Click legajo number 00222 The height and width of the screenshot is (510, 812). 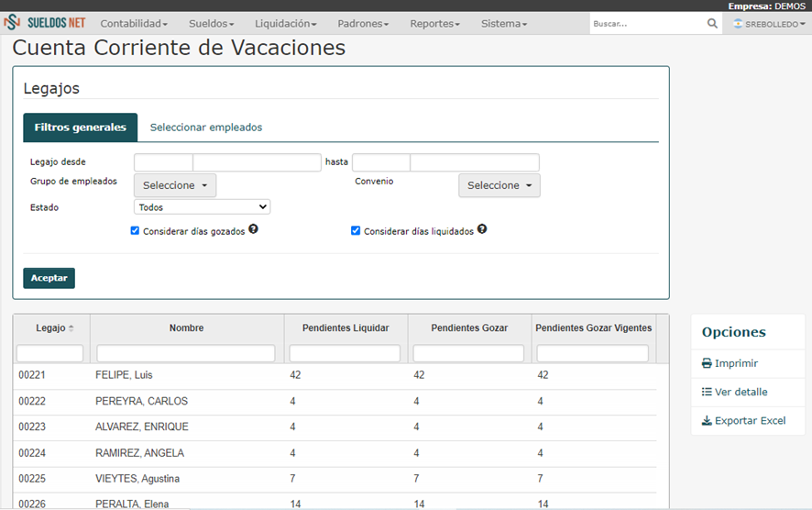pos(32,402)
